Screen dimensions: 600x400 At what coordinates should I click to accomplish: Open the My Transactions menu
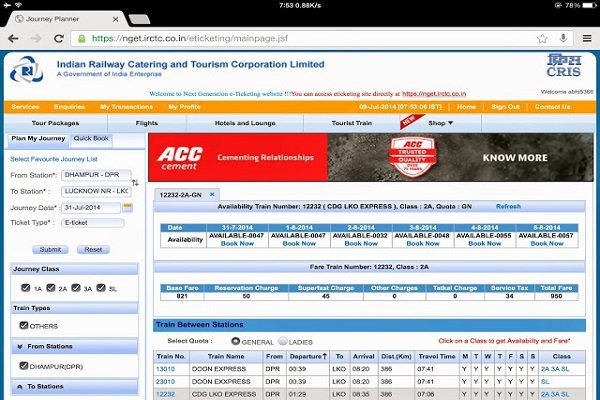[x=126, y=106]
